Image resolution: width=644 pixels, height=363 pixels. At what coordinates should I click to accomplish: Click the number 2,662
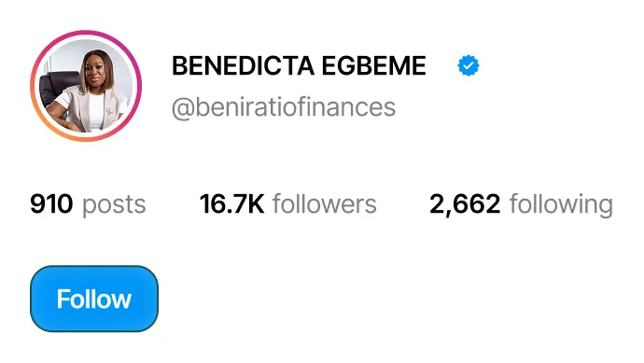(465, 205)
